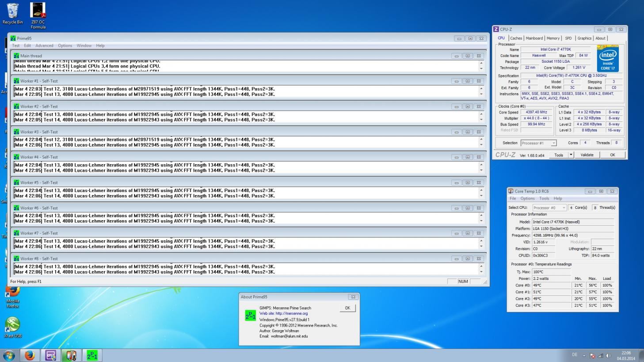Screen dimensions: 644x362
Task: Click the CPU-Z title bar icon
Action: click(x=496, y=29)
